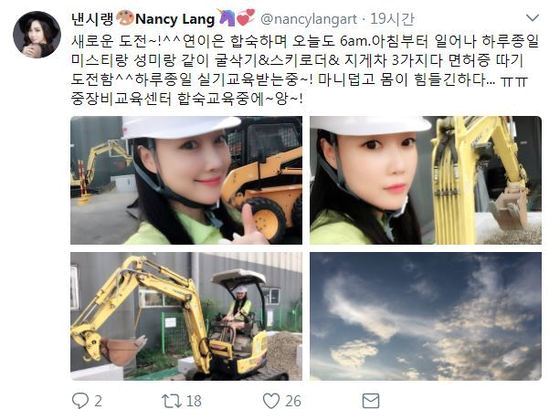Open the selfie photo with the skid loader

click(x=186, y=180)
